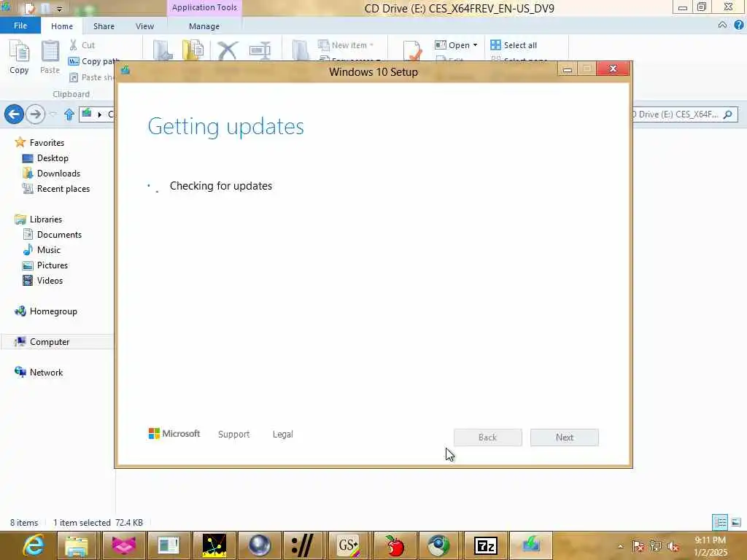The width and height of the screenshot is (747, 560).
Task: Open the glossy sphere app on taskbar
Action: [259, 545]
